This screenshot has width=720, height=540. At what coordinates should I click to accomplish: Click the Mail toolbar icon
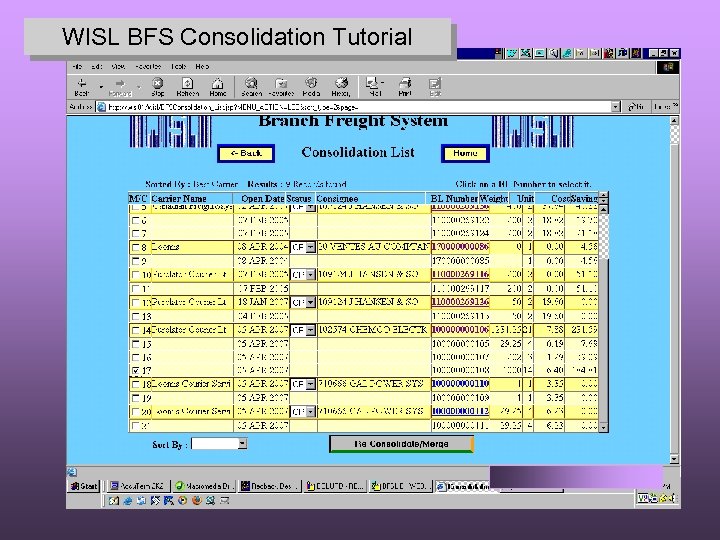click(x=374, y=86)
